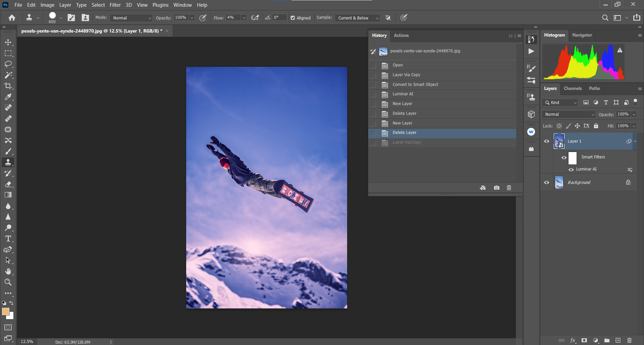Delete Layer 1 using the trash icon
The image size is (644, 345).
pyautogui.click(x=630, y=340)
